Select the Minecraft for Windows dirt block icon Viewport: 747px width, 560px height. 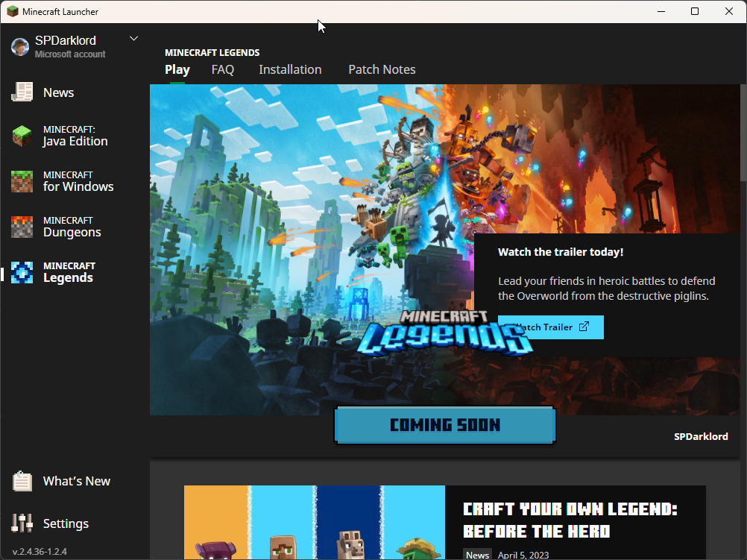point(22,182)
